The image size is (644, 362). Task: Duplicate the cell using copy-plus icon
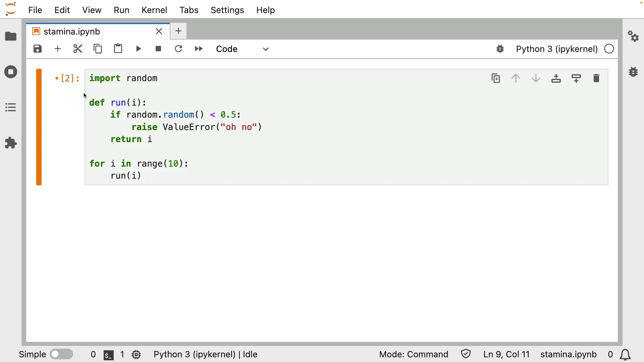496,78
